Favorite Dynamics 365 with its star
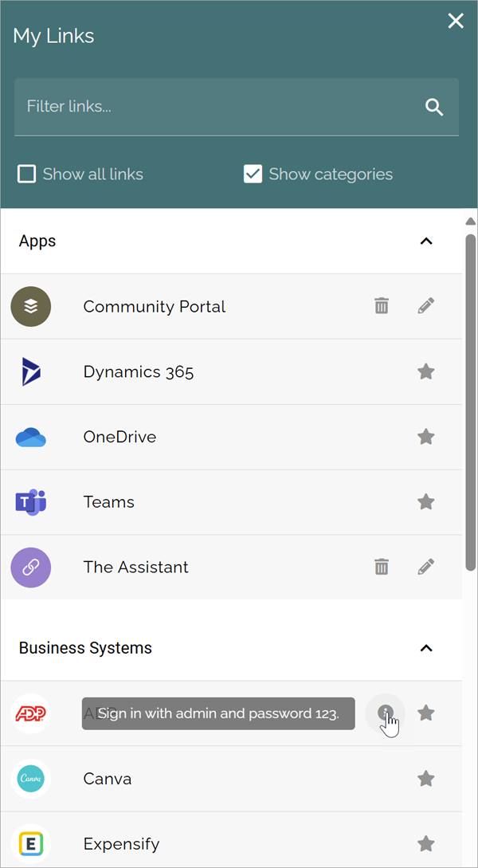Image resolution: width=478 pixels, height=868 pixels. (425, 371)
